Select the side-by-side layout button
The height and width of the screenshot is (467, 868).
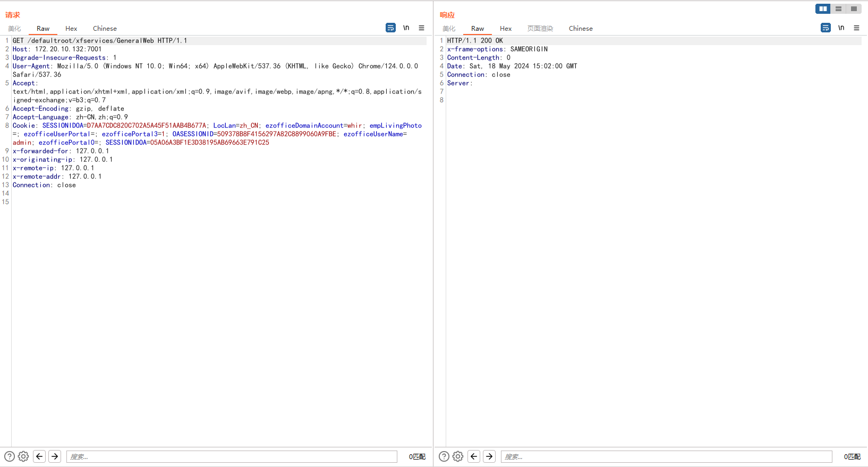point(823,8)
